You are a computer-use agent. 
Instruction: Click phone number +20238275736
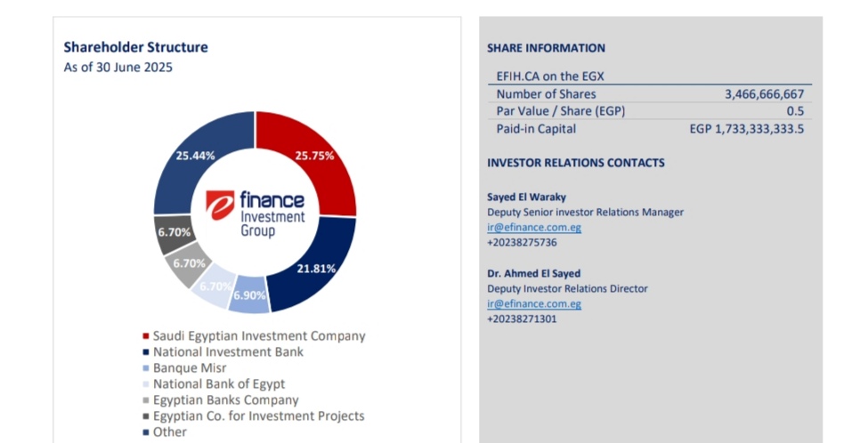coord(522,243)
